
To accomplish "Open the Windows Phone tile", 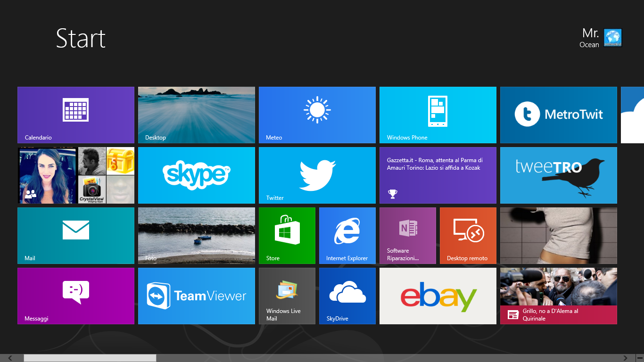I will [438, 115].
